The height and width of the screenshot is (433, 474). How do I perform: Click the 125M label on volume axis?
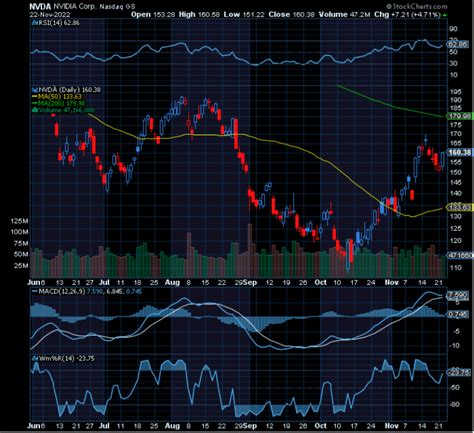pyautogui.click(x=19, y=221)
